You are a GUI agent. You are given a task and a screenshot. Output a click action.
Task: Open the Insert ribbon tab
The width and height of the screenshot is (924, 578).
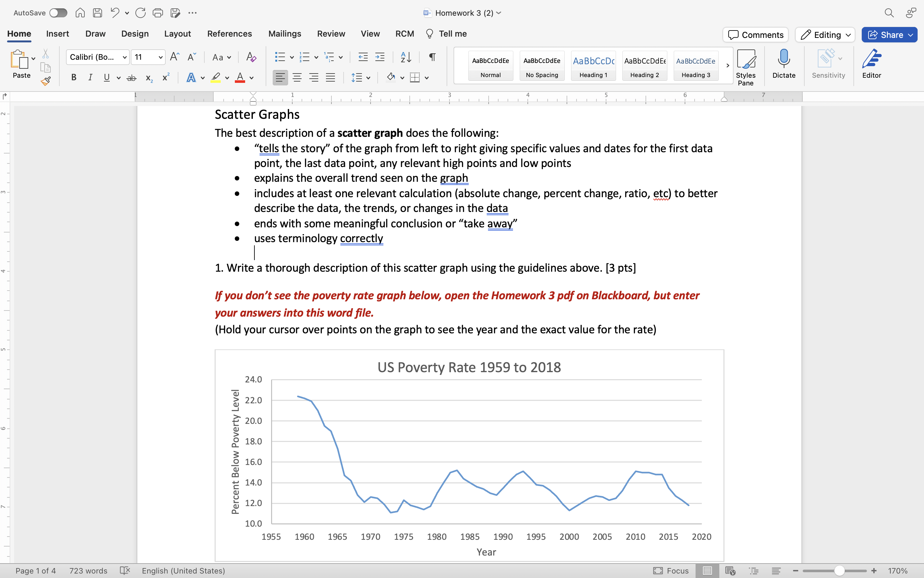pos(58,34)
